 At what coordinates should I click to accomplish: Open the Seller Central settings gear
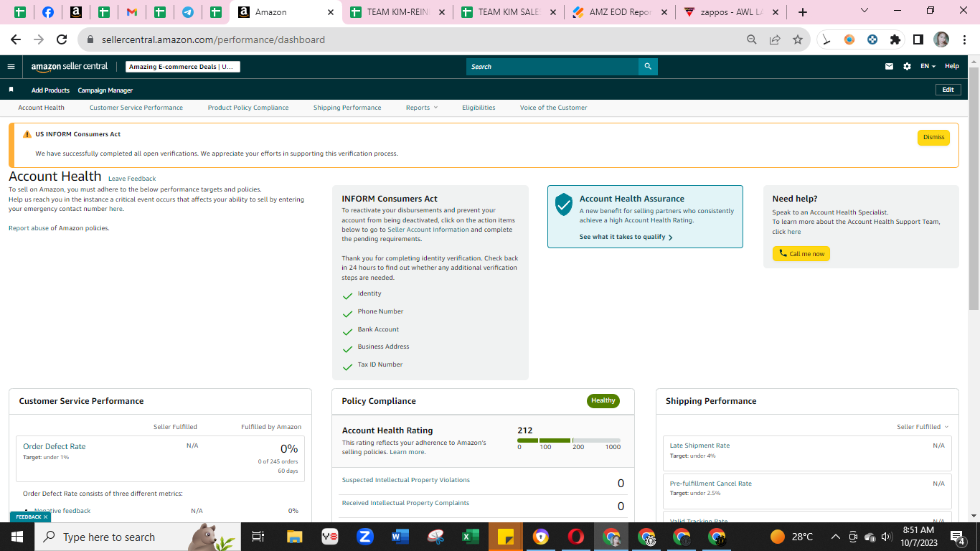coord(907,67)
